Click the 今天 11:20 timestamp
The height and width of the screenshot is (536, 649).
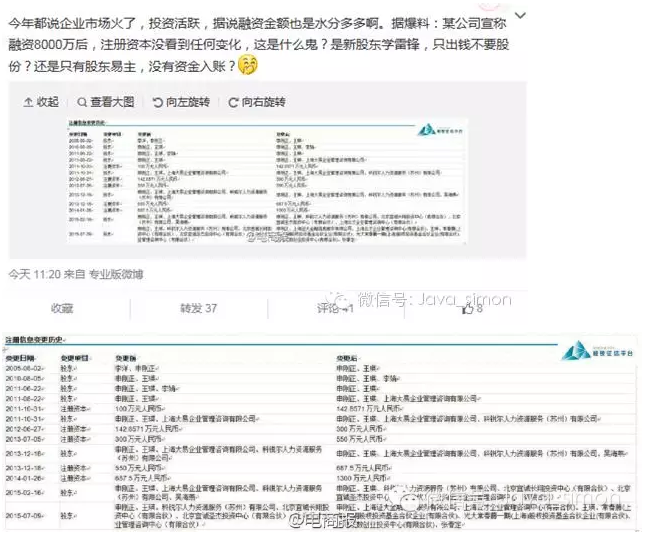click(x=34, y=274)
